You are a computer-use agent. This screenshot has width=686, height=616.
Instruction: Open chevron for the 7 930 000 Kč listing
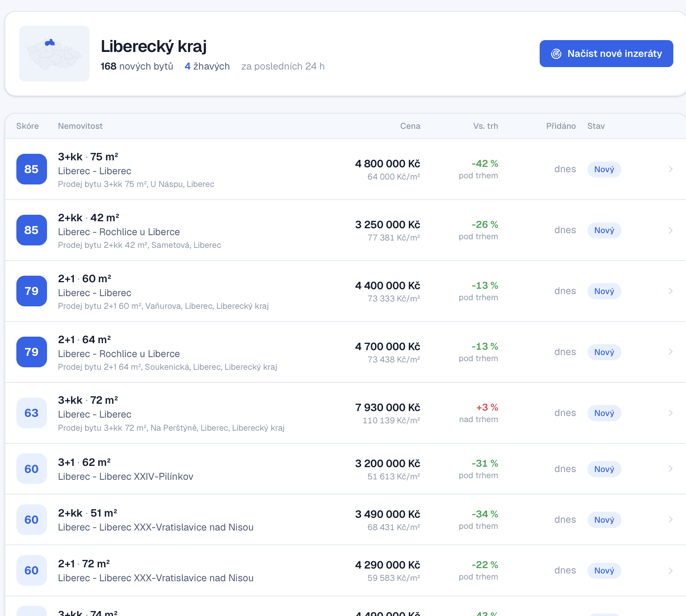point(670,413)
